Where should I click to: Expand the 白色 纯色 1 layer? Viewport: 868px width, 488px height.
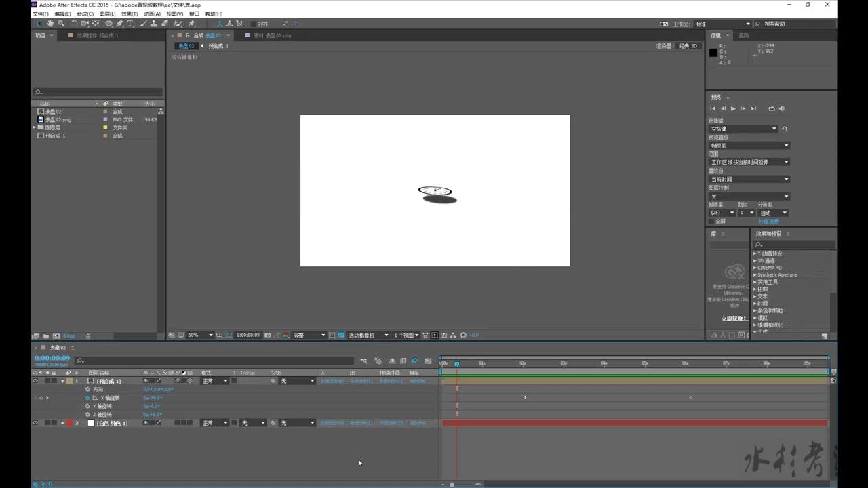(x=62, y=423)
